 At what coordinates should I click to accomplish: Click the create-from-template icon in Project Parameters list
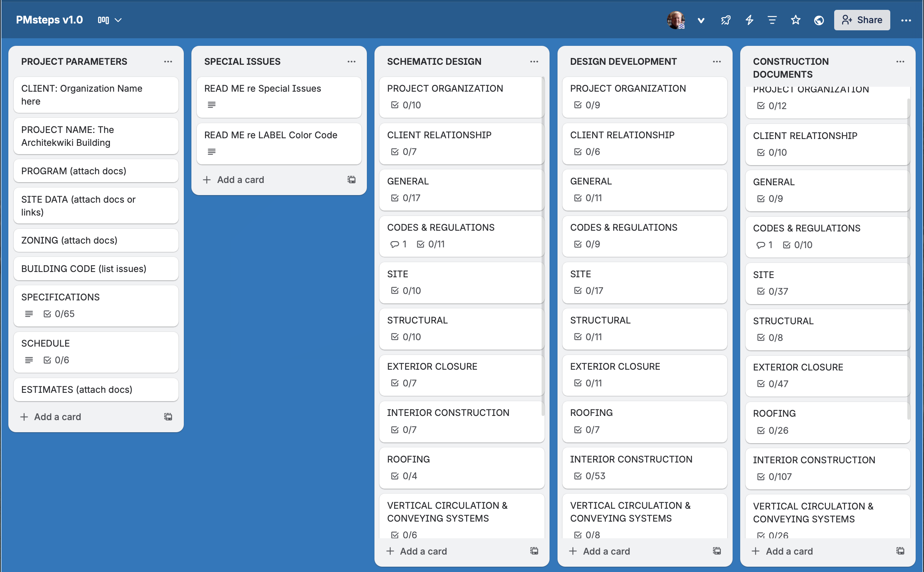click(x=168, y=417)
